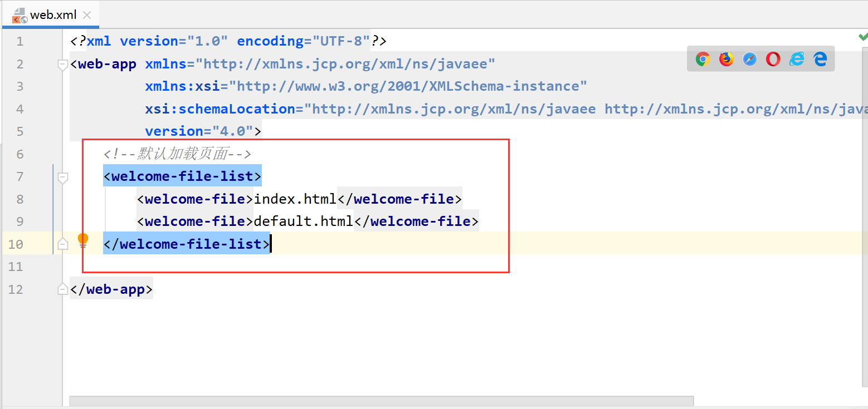Screen dimensions: 868x409
Task: Collapse the welcome-file-list fold at line 7
Action: tap(63, 178)
